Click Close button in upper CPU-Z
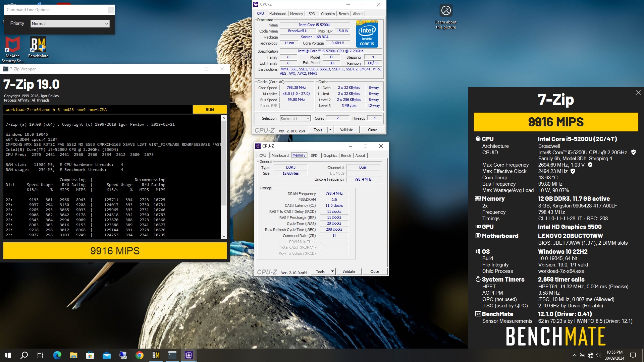The width and height of the screenshot is (644, 362). pos(372,130)
